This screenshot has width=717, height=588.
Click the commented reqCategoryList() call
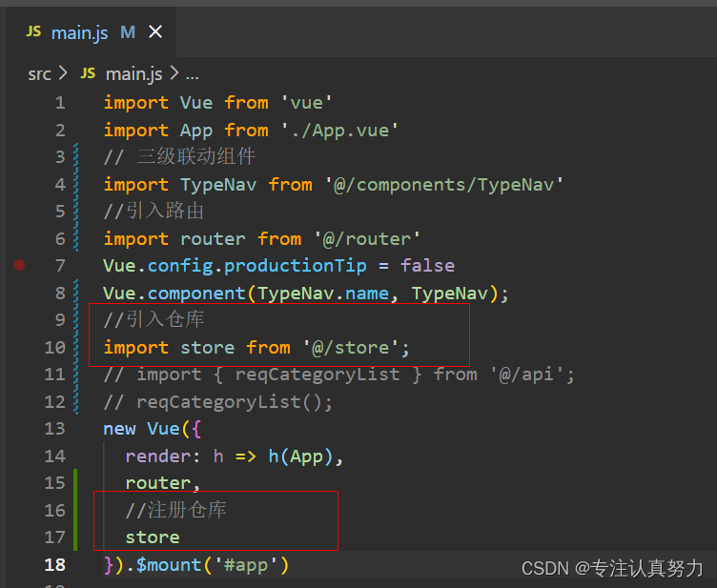click(218, 402)
